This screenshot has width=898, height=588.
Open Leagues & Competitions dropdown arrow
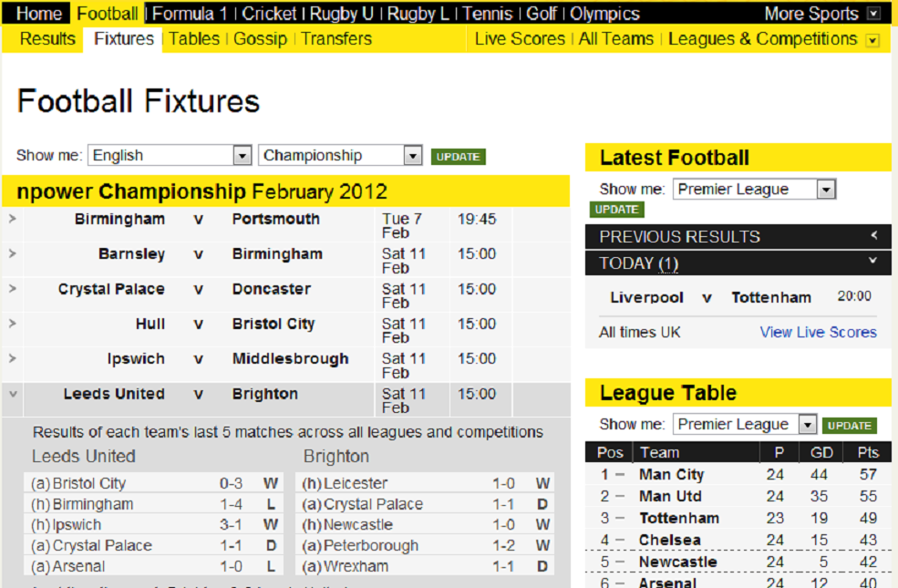(872, 41)
